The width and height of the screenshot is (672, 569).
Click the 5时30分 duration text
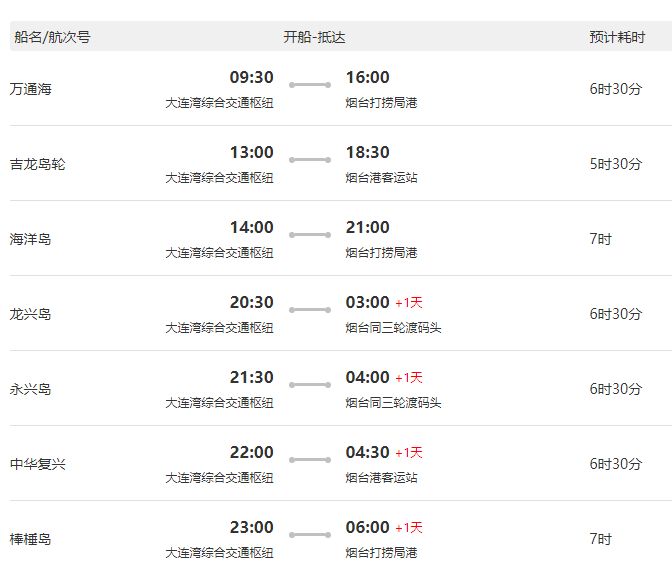616,164
